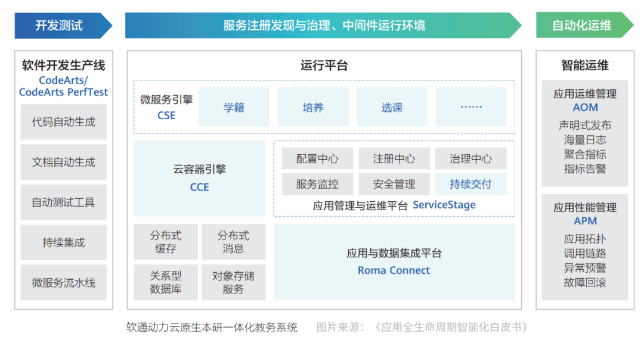Click the 应用与数据集成平台 label

click(x=394, y=253)
